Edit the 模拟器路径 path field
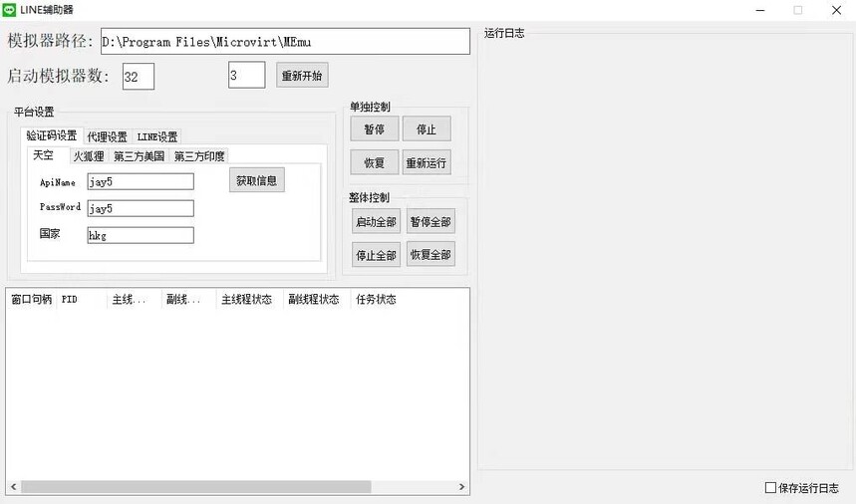 (x=285, y=42)
